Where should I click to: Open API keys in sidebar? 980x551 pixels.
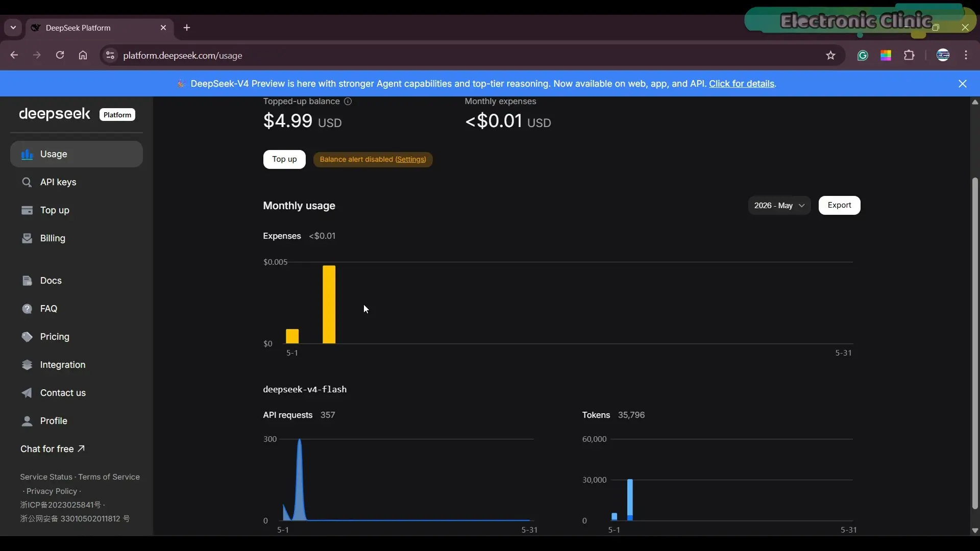(x=76, y=182)
